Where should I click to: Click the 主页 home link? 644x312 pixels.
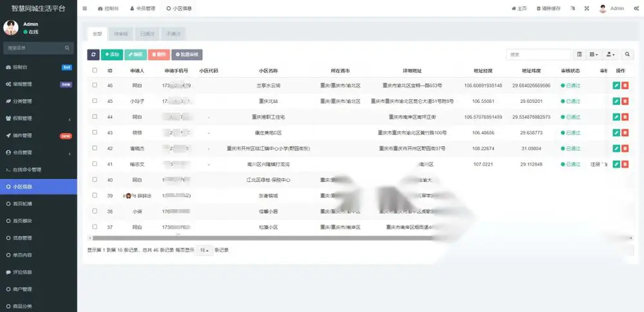519,8
